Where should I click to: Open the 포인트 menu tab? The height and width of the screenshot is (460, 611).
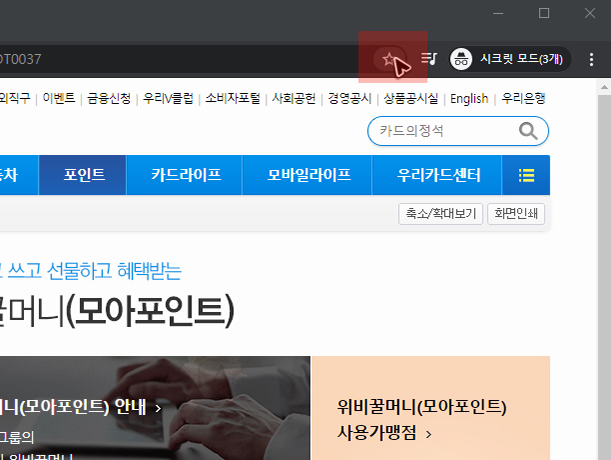[83, 175]
